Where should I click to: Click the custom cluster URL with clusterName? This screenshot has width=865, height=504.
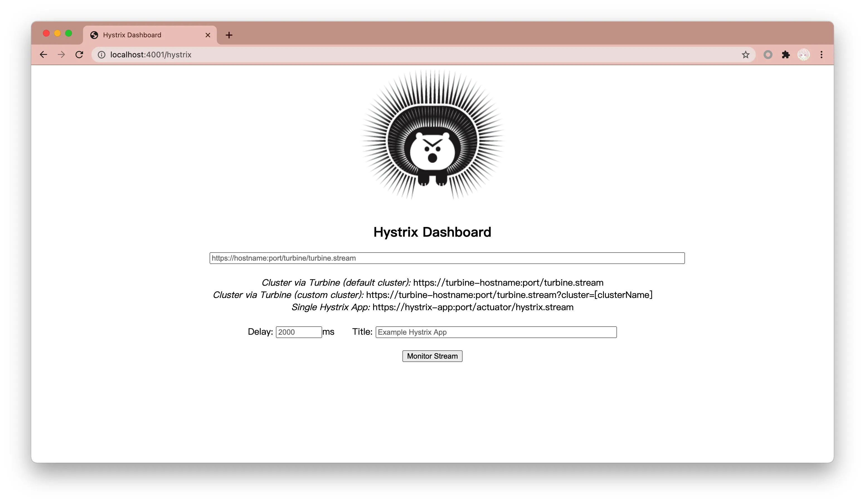click(509, 295)
